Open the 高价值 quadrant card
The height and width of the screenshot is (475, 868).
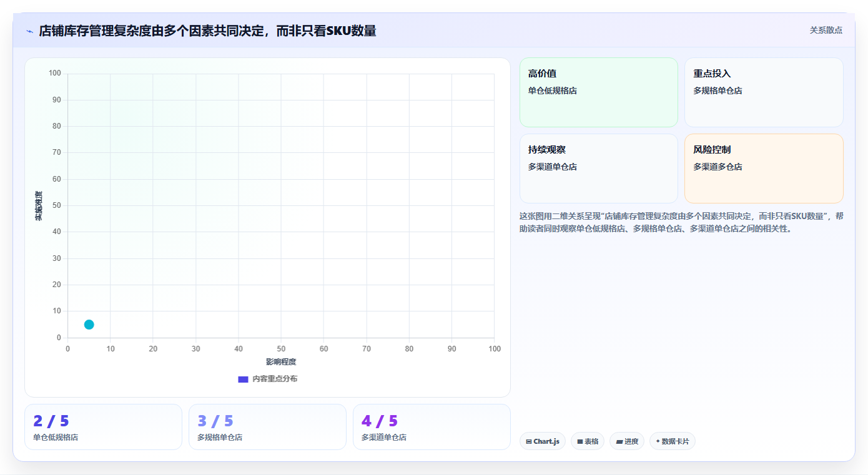coord(599,92)
